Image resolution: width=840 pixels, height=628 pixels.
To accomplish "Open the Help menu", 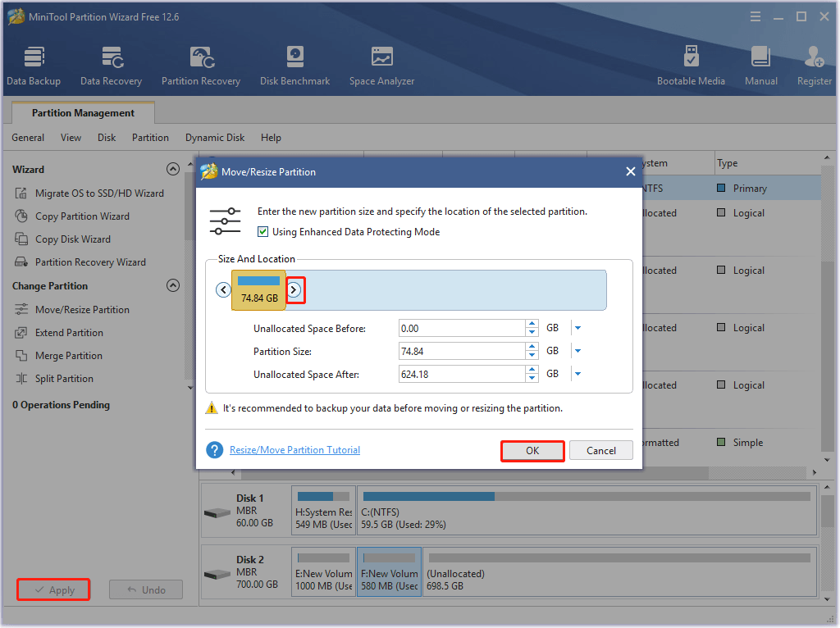I will (271, 138).
